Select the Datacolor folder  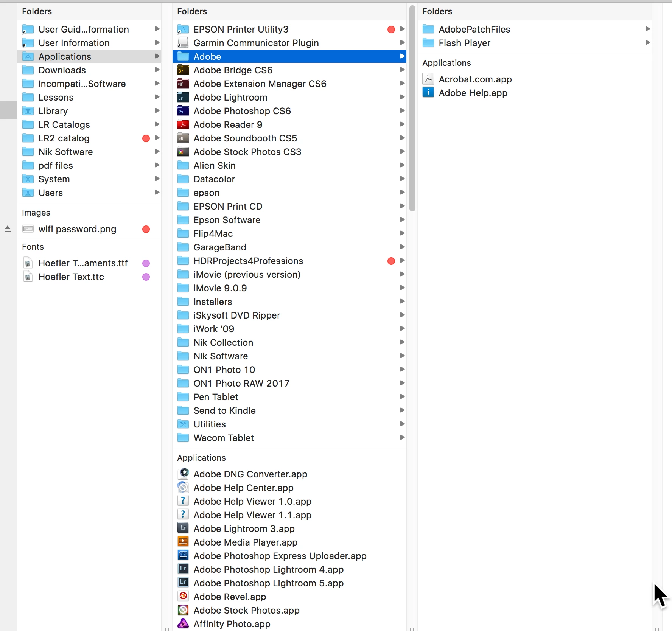pos(289,179)
